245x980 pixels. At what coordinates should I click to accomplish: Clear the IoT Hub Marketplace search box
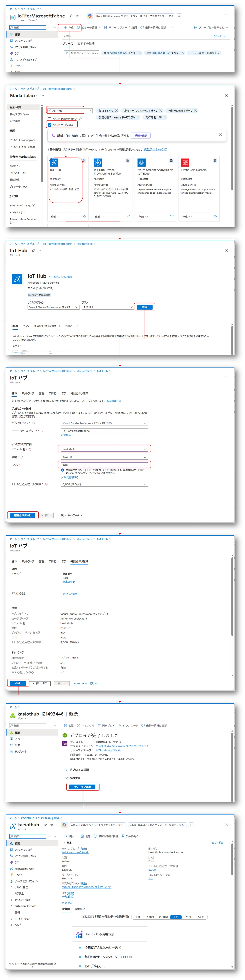click(x=90, y=111)
